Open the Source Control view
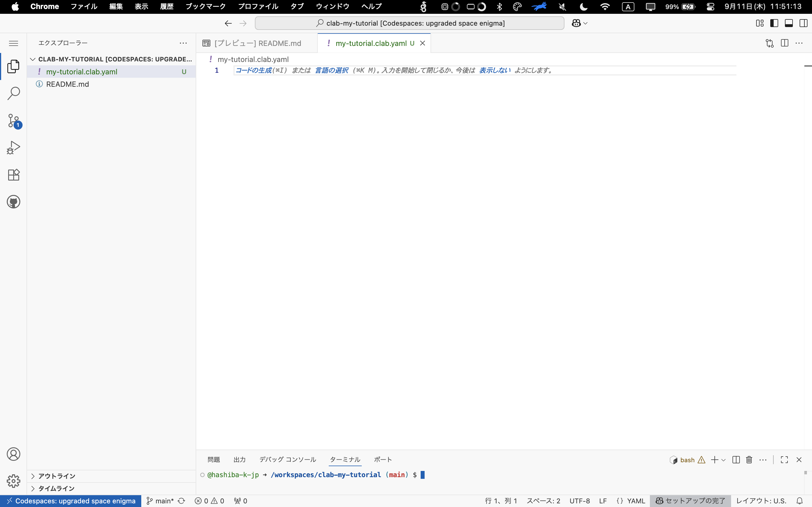This screenshot has width=812, height=507. coord(14,121)
